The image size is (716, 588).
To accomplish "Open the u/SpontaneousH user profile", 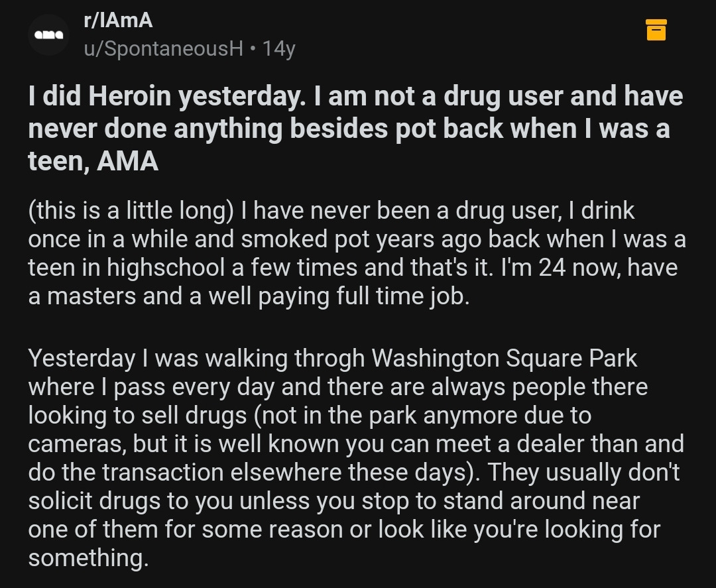I will click(x=163, y=48).
